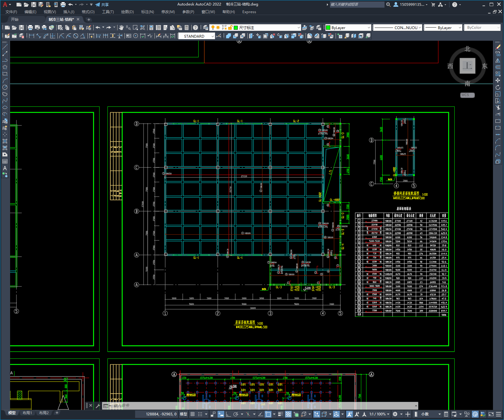Viewport: 504px width, 420px height.
Task: Select the multiline Text tool (A)
Action: pyautogui.click(x=5, y=168)
